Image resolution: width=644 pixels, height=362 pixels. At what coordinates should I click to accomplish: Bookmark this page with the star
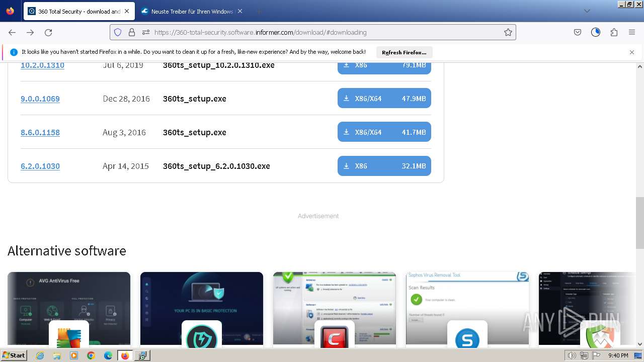[x=508, y=32]
